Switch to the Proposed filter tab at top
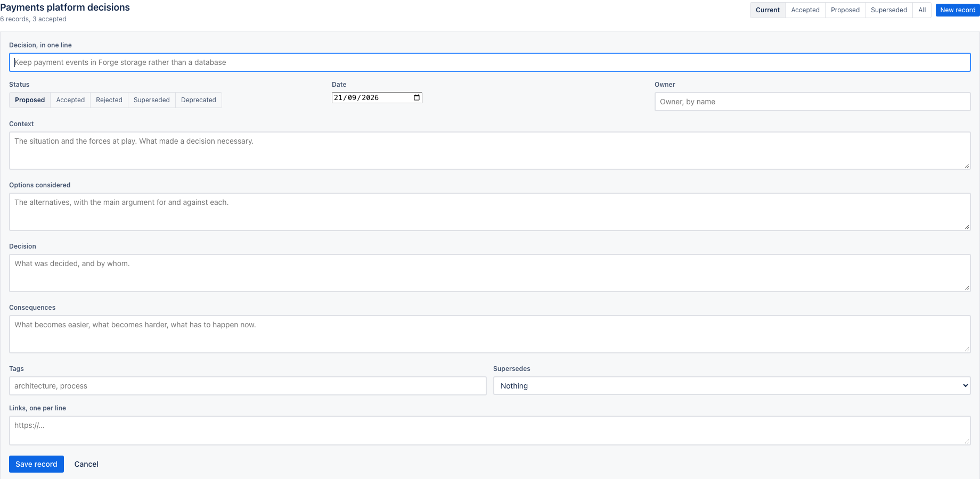The width and height of the screenshot is (980, 479). click(845, 10)
